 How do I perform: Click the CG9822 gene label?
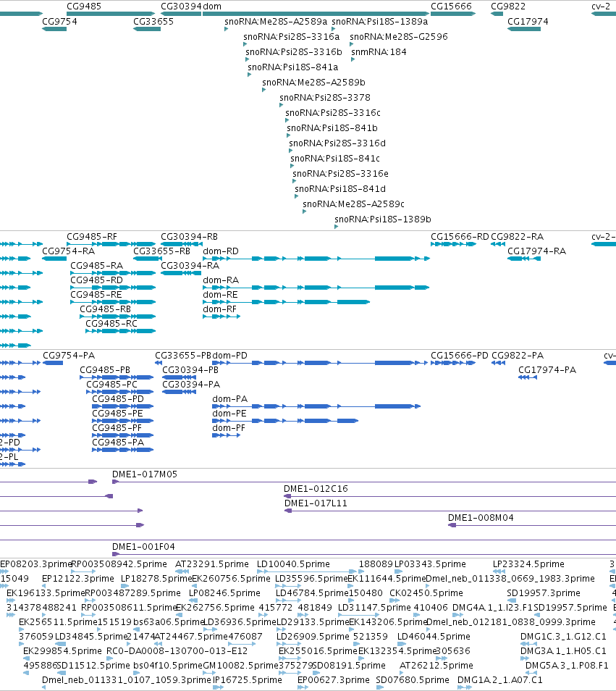(507, 7)
